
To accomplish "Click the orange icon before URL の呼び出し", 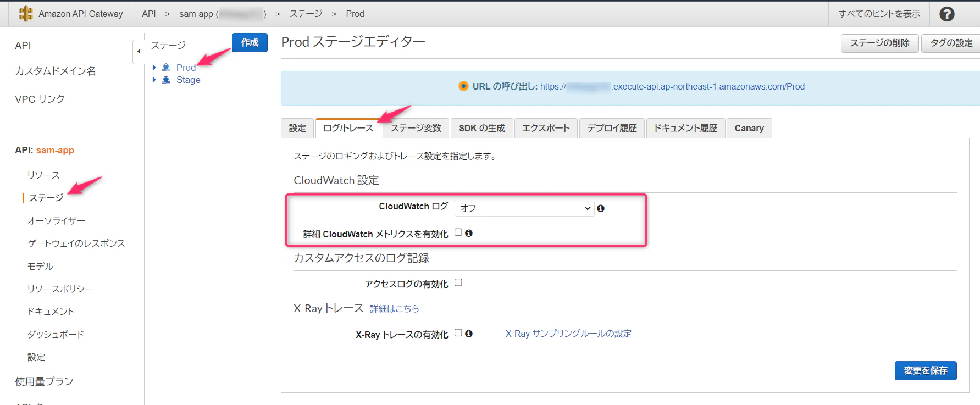I will click(463, 86).
